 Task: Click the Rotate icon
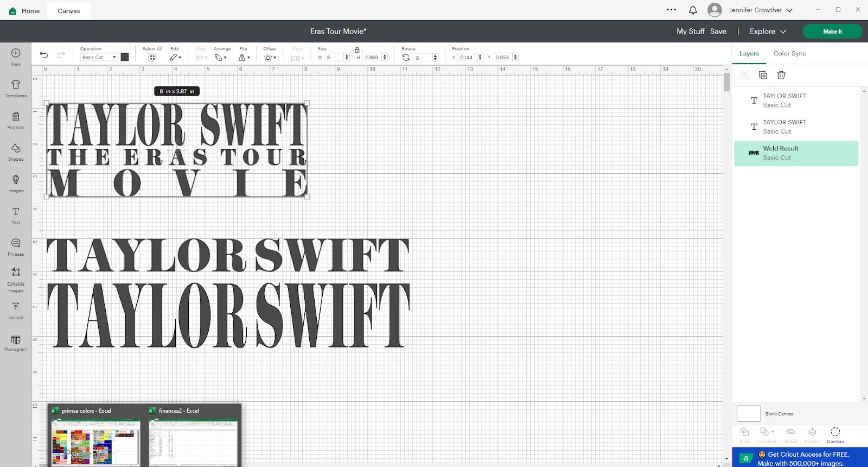[x=406, y=57]
